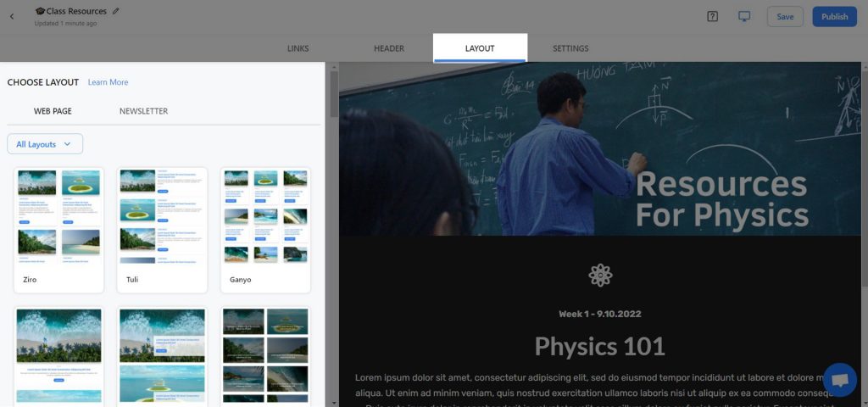Click the Resources For Physics banner text

click(x=721, y=199)
